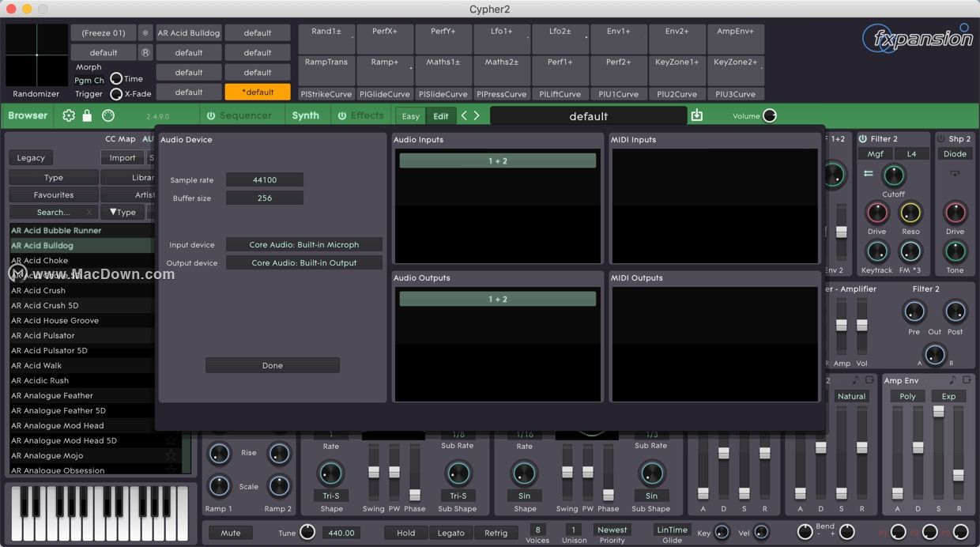Switch to the Synth tab
The image size is (980, 547).
pos(306,115)
